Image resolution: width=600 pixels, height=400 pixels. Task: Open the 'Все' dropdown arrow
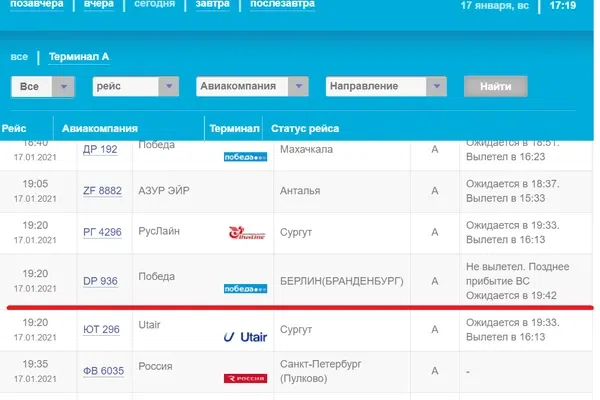(63, 87)
